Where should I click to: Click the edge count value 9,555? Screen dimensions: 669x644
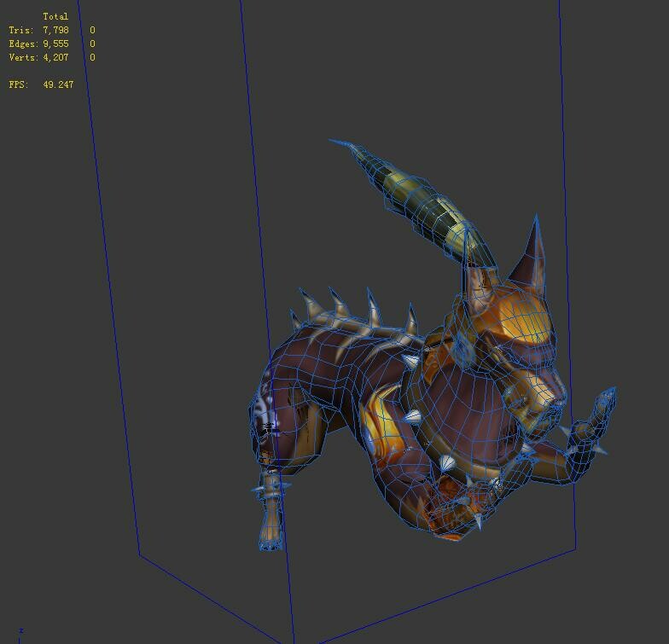[55, 44]
